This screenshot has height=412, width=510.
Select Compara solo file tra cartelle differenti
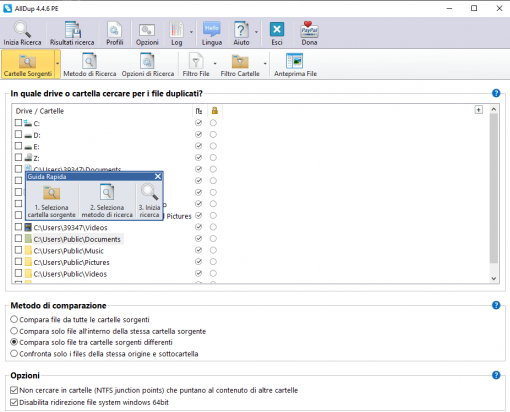pos(14,342)
